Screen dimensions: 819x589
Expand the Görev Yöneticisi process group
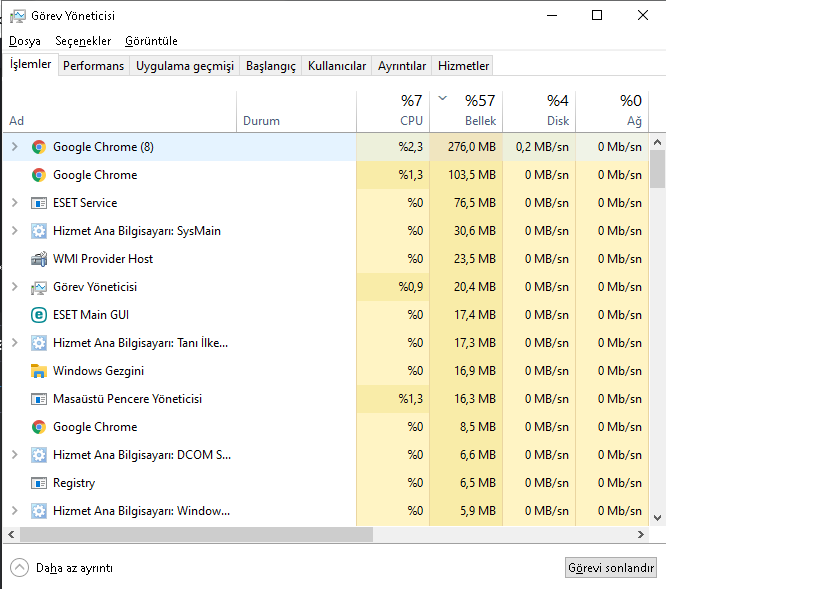coord(15,287)
